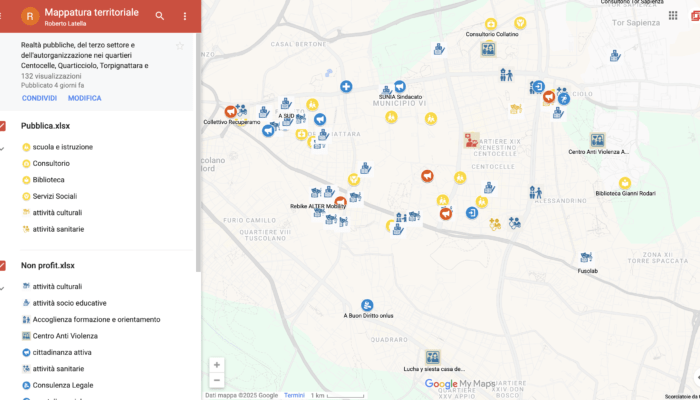Toggle the Pubblica.xlsx layer checkbox
700x400 pixels.
[x=2, y=126]
